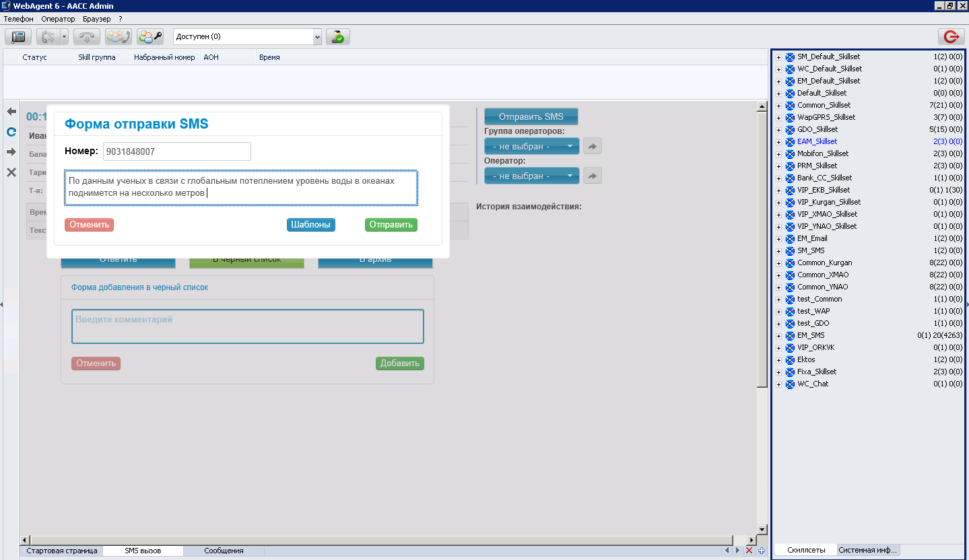969x560 pixels.
Task: Select the WC_Chat tree item
Action: click(x=813, y=384)
